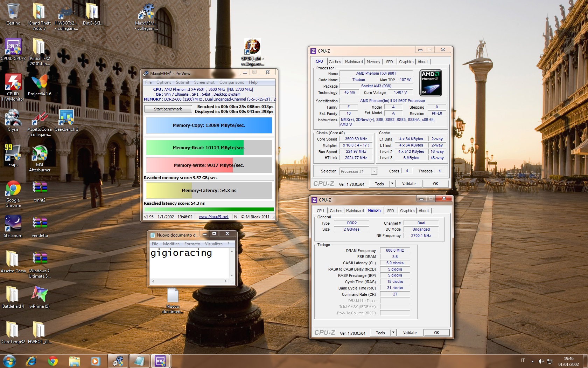The width and height of the screenshot is (588, 368).
Task: Click Start benchmark button
Action: coord(168,109)
